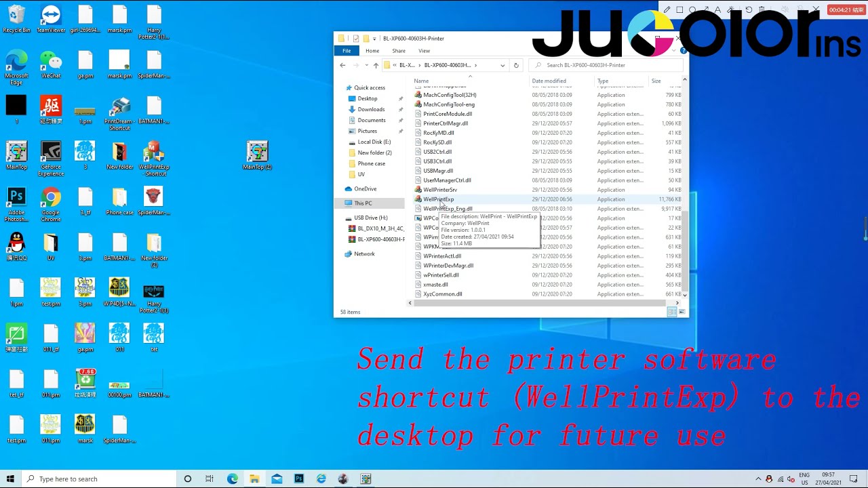Viewport: 868px width, 488px height.
Task: Go to Downloads in navigation pane
Action: [x=371, y=109]
